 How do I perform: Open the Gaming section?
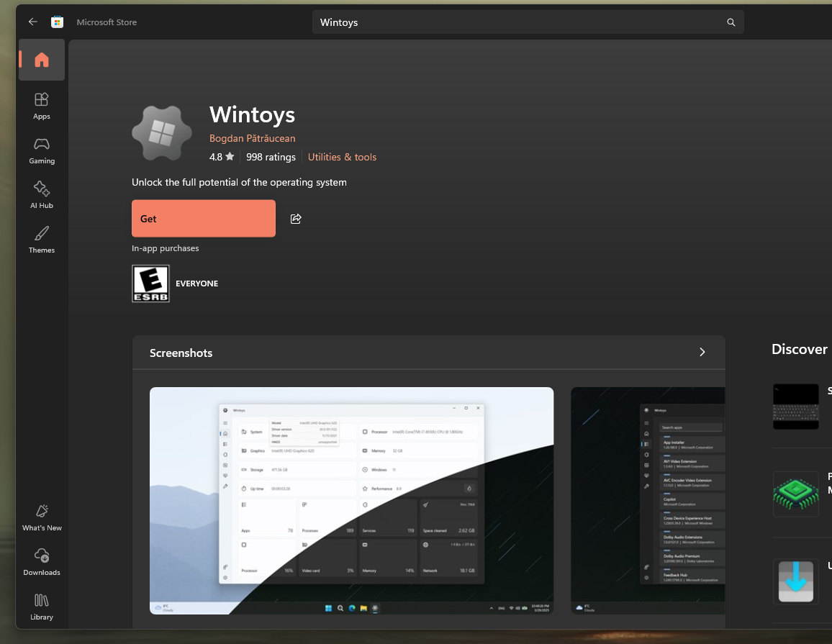(x=42, y=150)
